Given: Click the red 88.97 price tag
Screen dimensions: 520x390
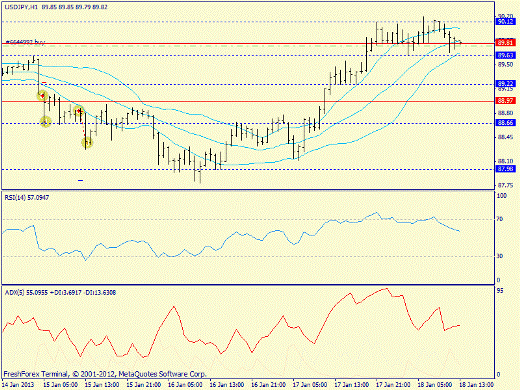Looking at the screenshot, I should [505, 100].
